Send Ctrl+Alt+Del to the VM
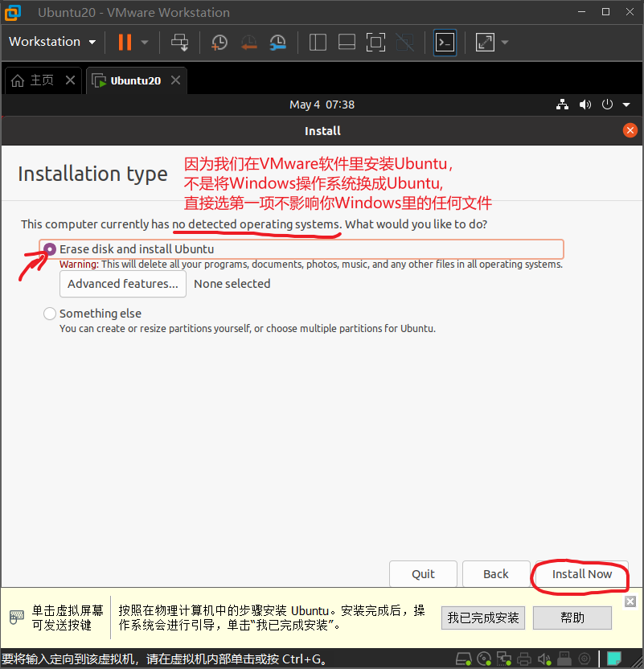Screen dimensions: 644x669 179,43
